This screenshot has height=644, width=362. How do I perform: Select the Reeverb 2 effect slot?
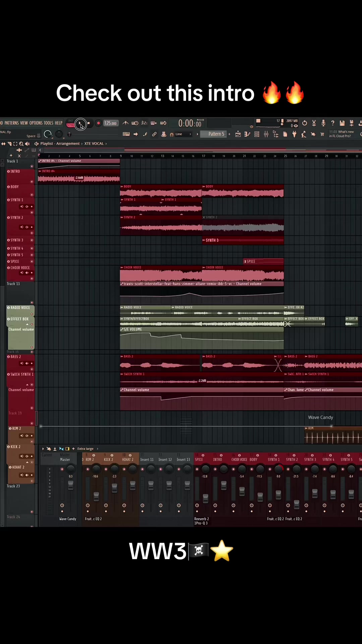click(201, 519)
